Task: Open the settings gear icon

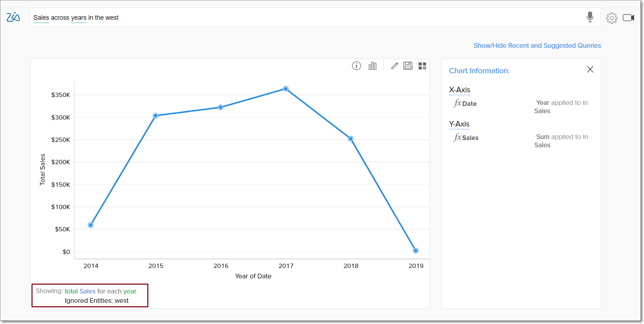Action: coord(611,18)
